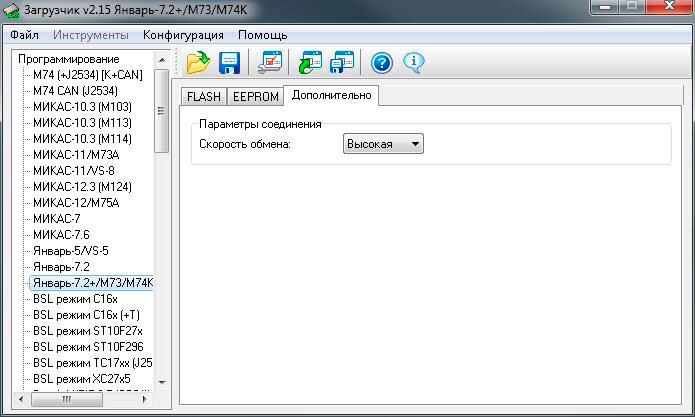The width and height of the screenshot is (695, 417).
Task: Open the Конфигурация menu
Action: (183, 35)
